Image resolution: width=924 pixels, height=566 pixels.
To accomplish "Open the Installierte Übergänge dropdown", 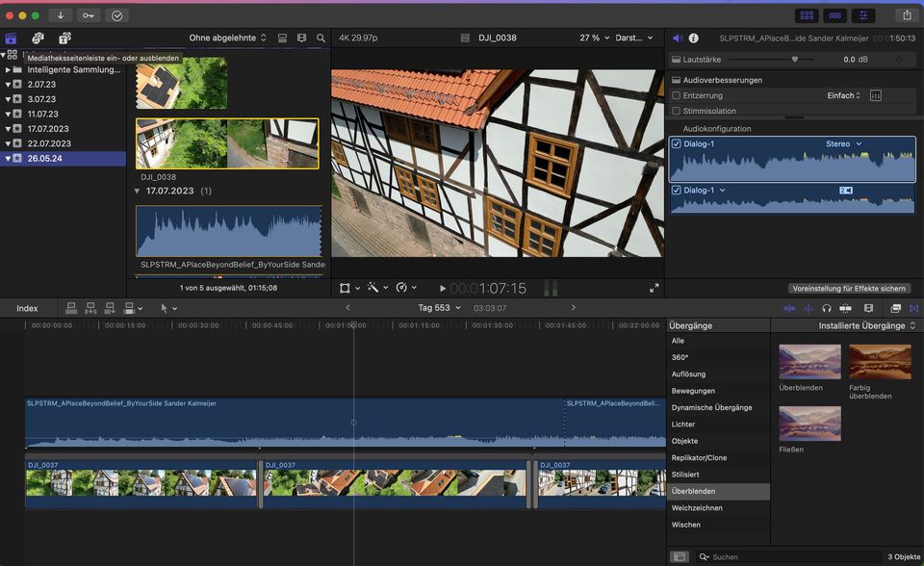I will [x=867, y=325].
